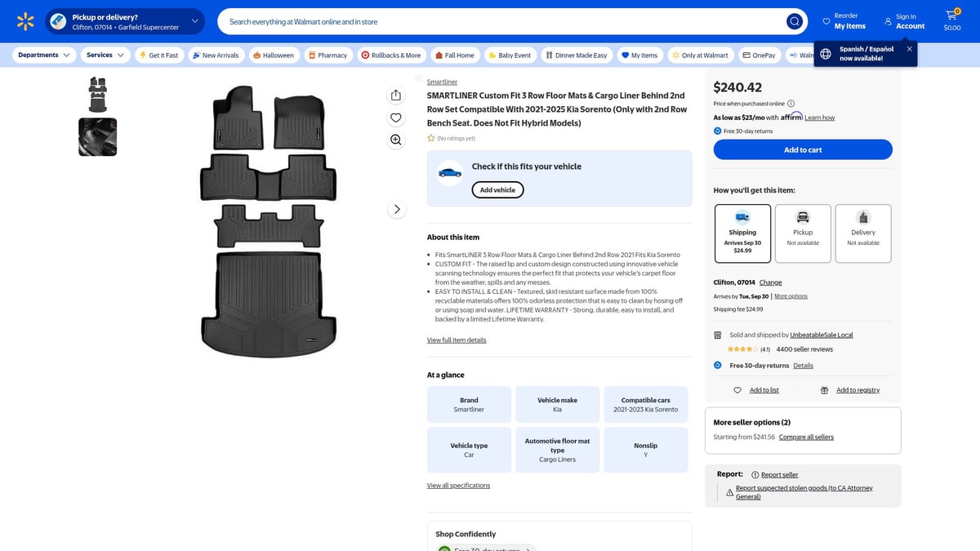The height and width of the screenshot is (551, 980).
Task: Open the OnePay category
Action: pos(759,56)
